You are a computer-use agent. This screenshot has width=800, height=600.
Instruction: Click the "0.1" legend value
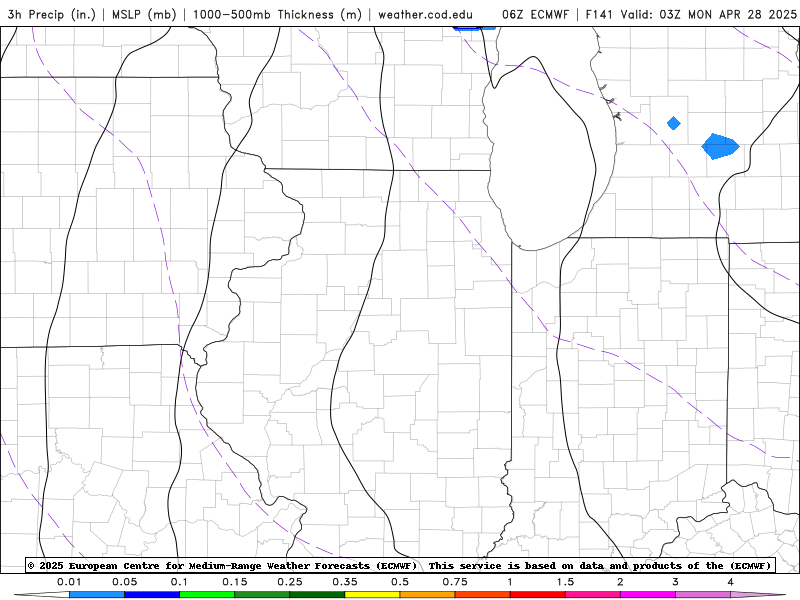pyautogui.click(x=179, y=582)
